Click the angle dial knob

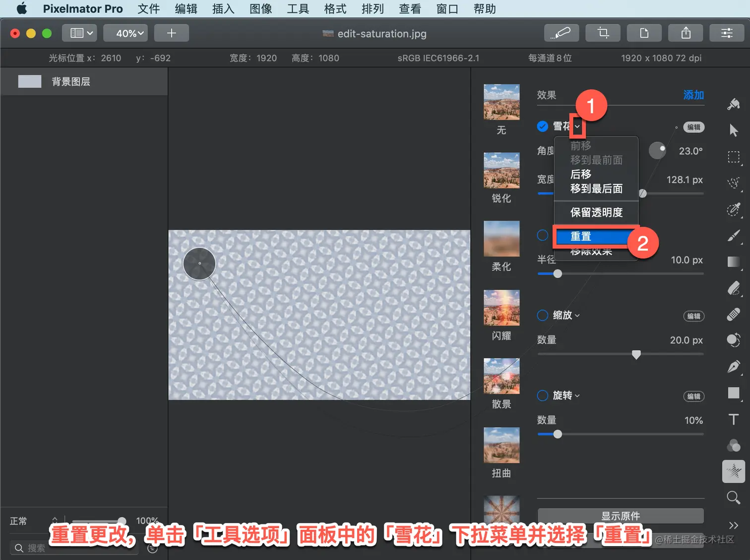[657, 150]
